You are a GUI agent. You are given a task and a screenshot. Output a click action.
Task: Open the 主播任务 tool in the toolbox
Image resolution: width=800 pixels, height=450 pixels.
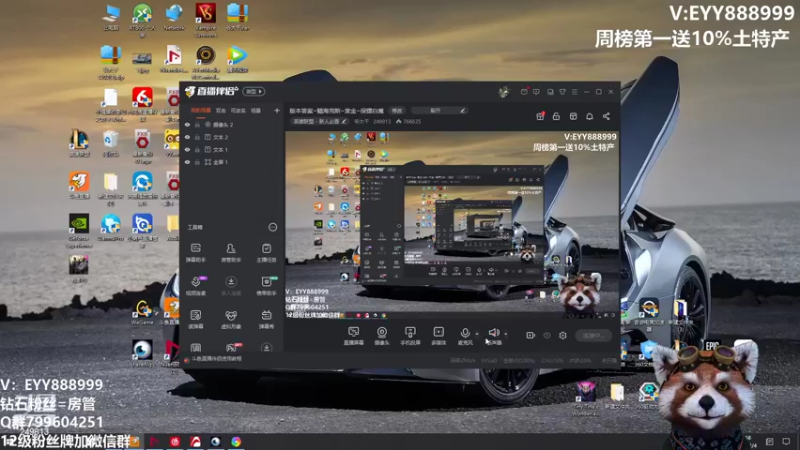coord(266,252)
